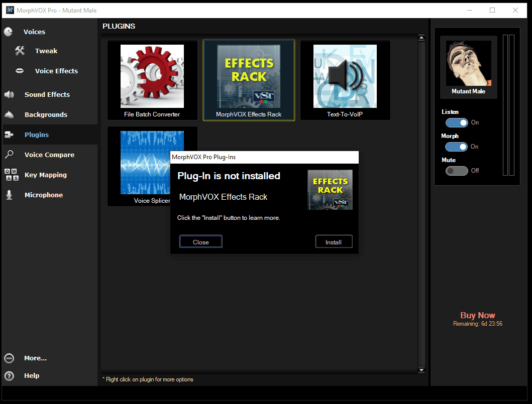Click the More... ellipsis icon
The width and height of the screenshot is (532, 404).
tap(9, 358)
